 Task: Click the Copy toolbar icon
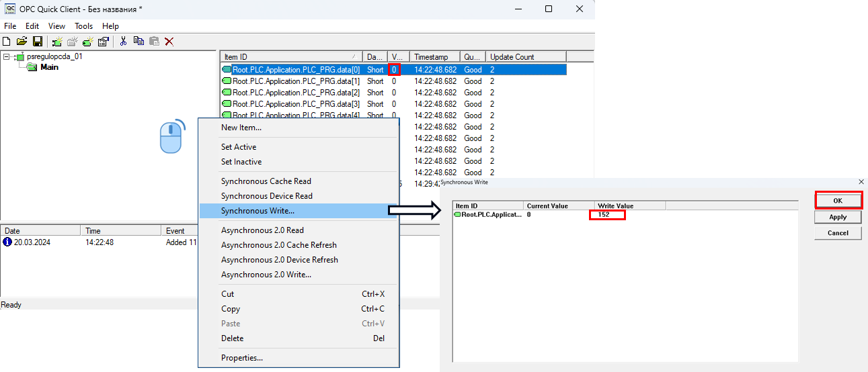pos(139,42)
